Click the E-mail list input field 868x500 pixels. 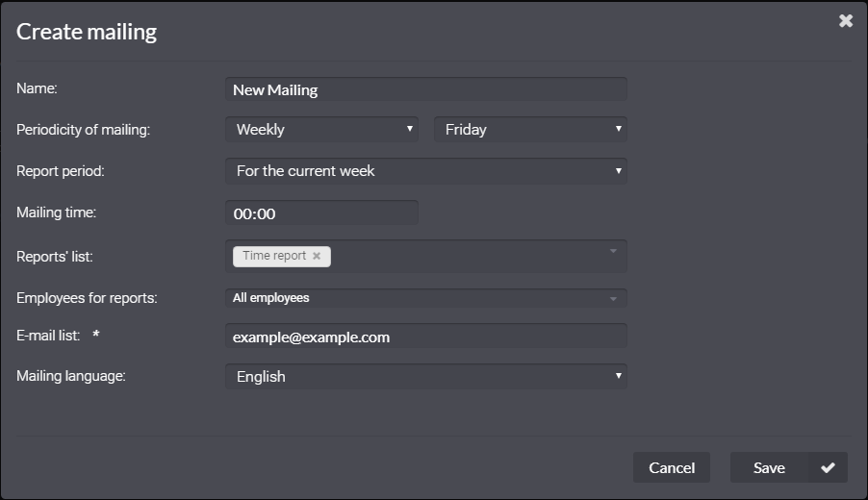(425, 336)
